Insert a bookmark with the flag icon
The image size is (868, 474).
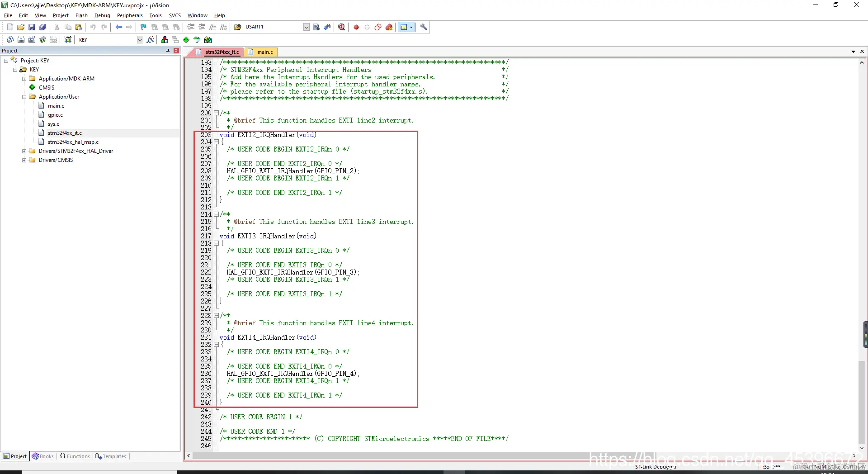tap(144, 27)
